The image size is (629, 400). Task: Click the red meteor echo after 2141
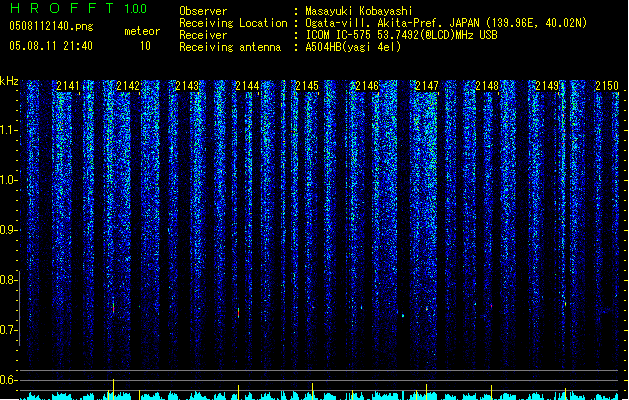click(114, 308)
